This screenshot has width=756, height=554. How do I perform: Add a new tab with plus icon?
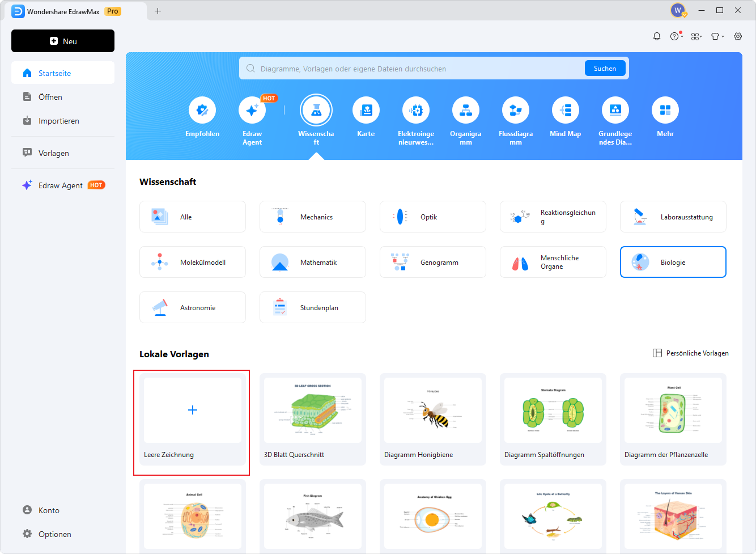pos(158,11)
